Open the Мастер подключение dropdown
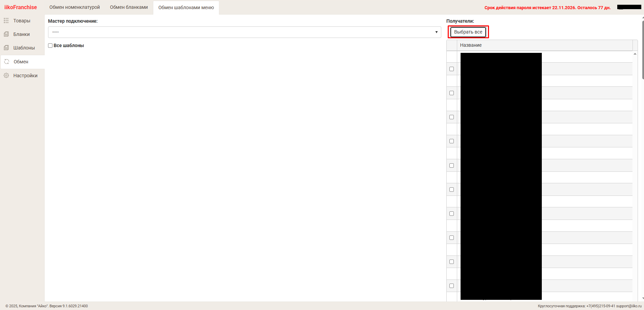 coord(244,32)
